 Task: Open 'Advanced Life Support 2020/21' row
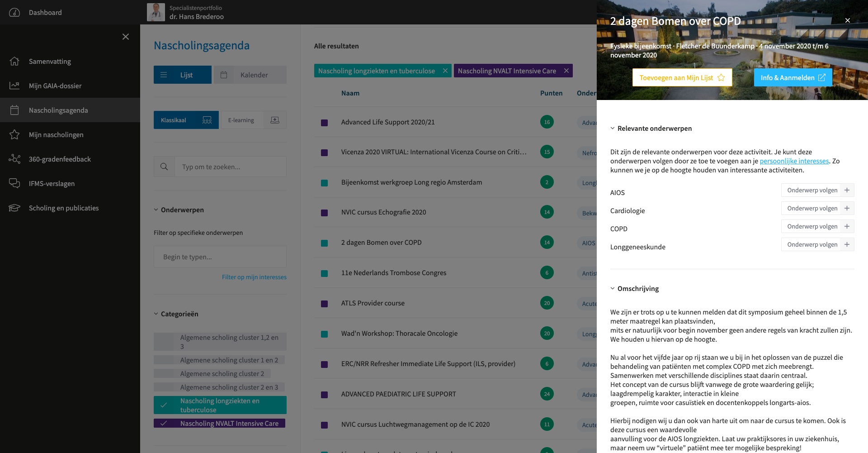[388, 122]
